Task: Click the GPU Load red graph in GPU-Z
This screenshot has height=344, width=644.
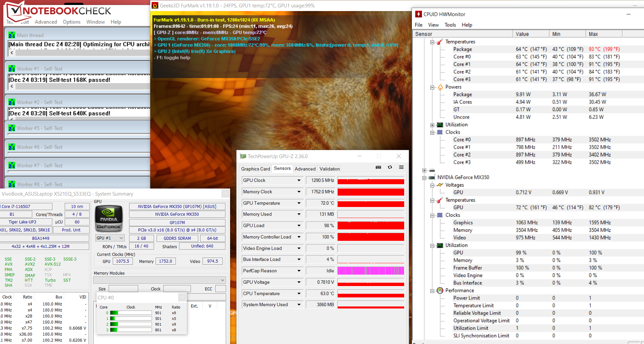Action: click(x=371, y=225)
